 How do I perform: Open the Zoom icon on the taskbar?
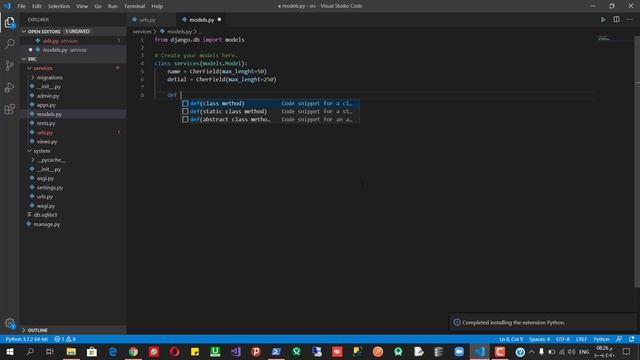click(459, 352)
